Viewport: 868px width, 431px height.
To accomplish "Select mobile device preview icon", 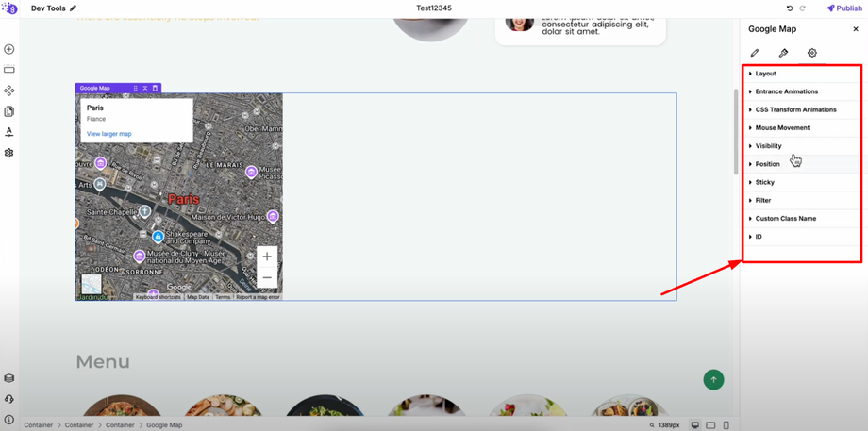I will click(726, 425).
